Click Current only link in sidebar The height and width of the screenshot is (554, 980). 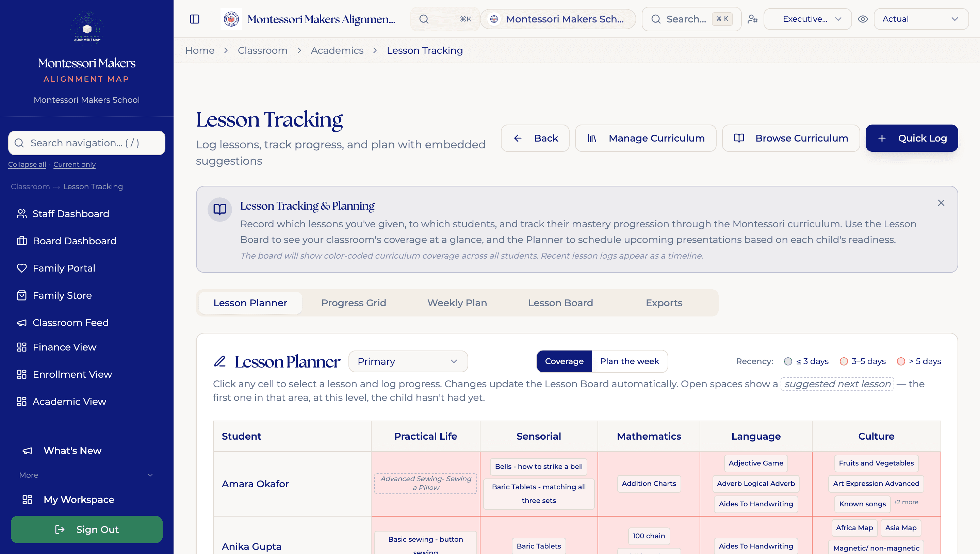(75, 164)
